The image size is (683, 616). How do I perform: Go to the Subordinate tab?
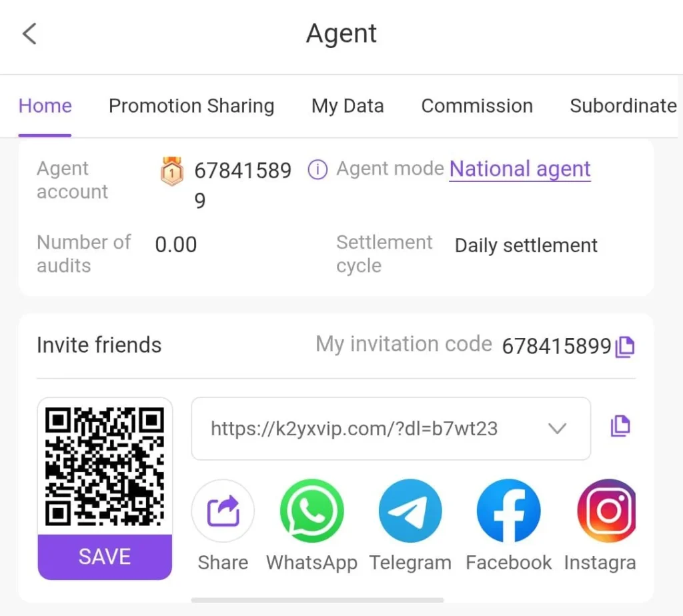(x=624, y=106)
